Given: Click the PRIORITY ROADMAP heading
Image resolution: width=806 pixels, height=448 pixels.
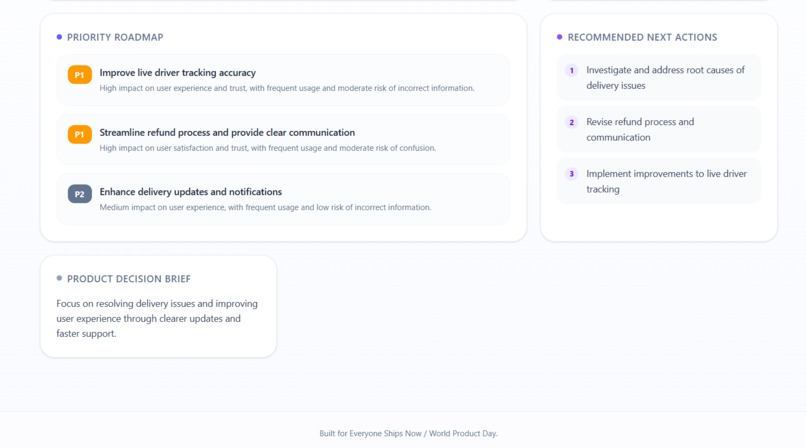Looking at the screenshot, I should [115, 37].
